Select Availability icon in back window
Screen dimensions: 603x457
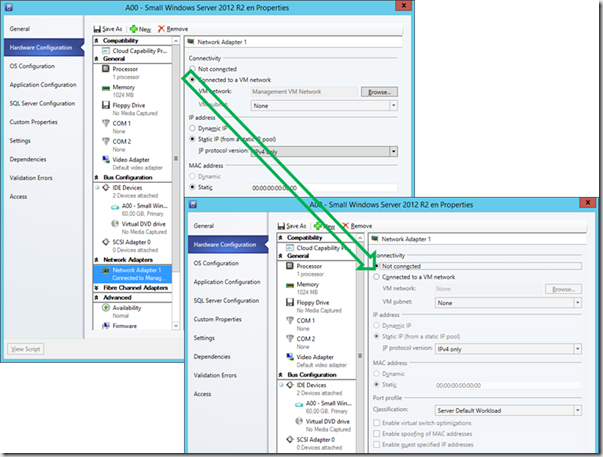coord(106,308)
